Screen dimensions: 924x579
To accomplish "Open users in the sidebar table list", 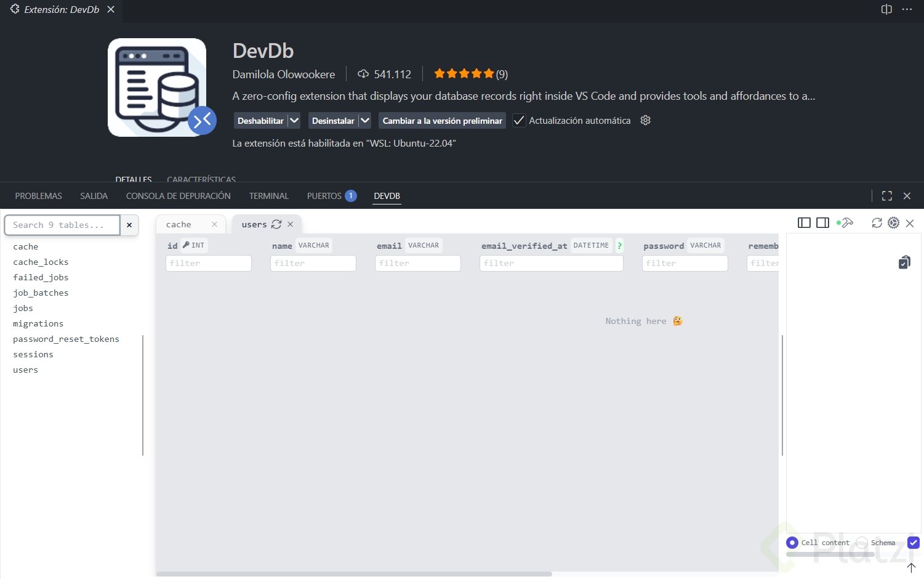I will [x=25, y=370].
